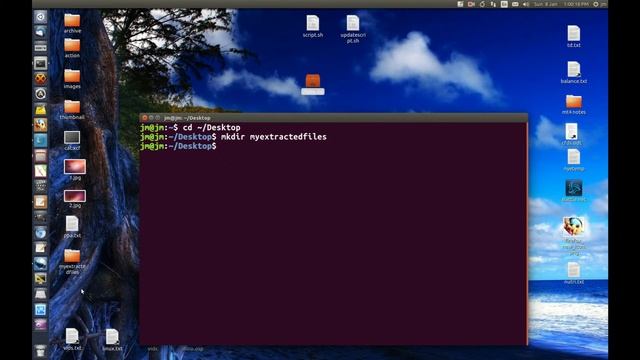Click the 'cd ~/Desktop' command text
Image resolution: width=640 pixels, height=360 pixels.
211,127
